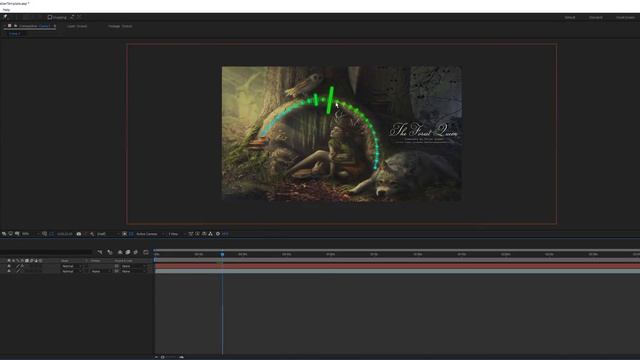This screenshot has width=640, height=360.
Task: Toggle hide shy layers icon
Action: coord(120,252)
